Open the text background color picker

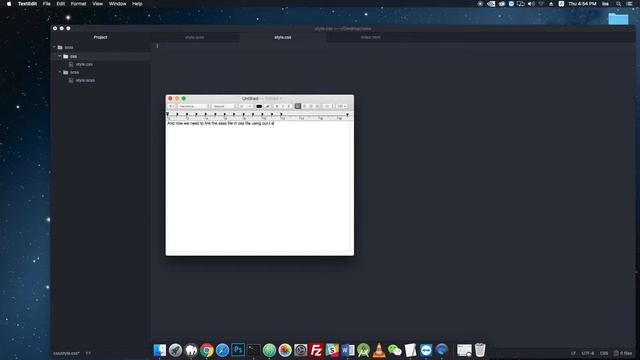tap(268, 106)
